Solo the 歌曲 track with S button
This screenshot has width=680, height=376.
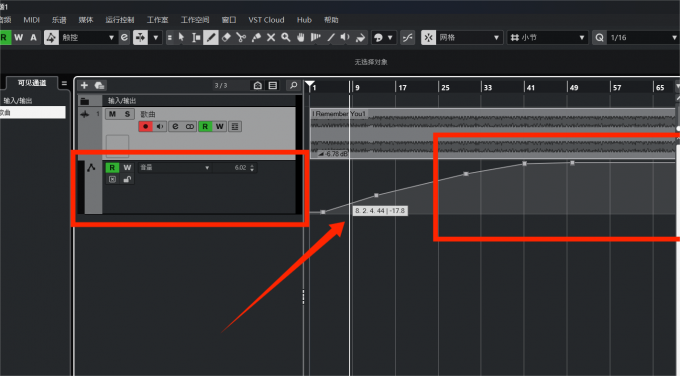[127, 114]
